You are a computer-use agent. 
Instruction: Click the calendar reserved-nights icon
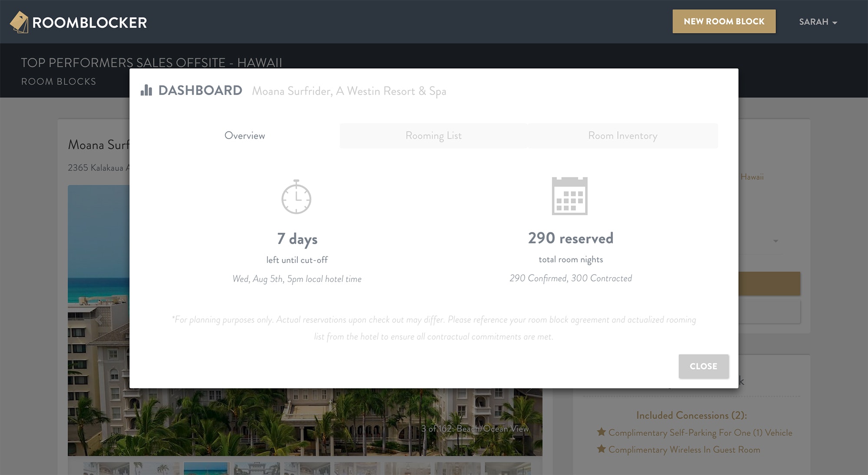[x=569, y=196]
